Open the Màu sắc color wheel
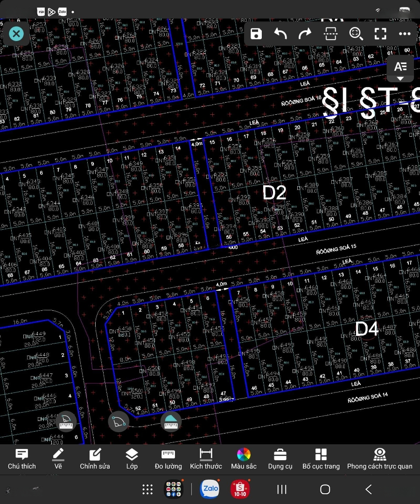Screen dimensions: 420x504 [244, 459]
